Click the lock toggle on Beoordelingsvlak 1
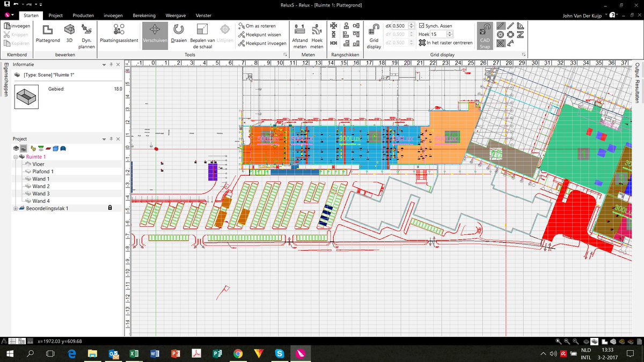 click(110, 208)
